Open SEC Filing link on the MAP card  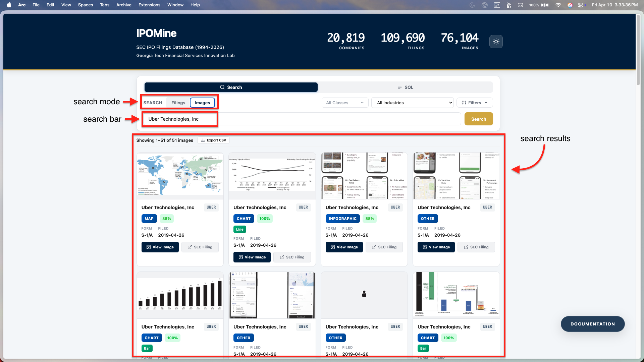[200, 247]
